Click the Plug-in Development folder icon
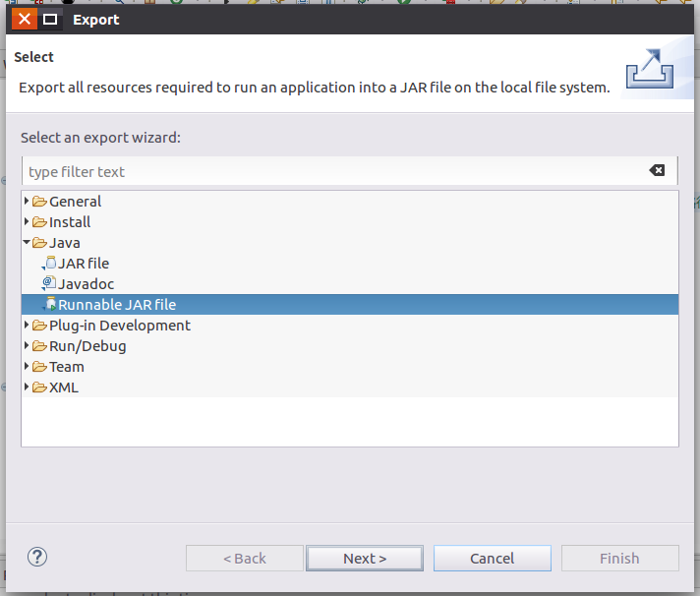This screenshot has height=596, width=700. click(39, 326)
